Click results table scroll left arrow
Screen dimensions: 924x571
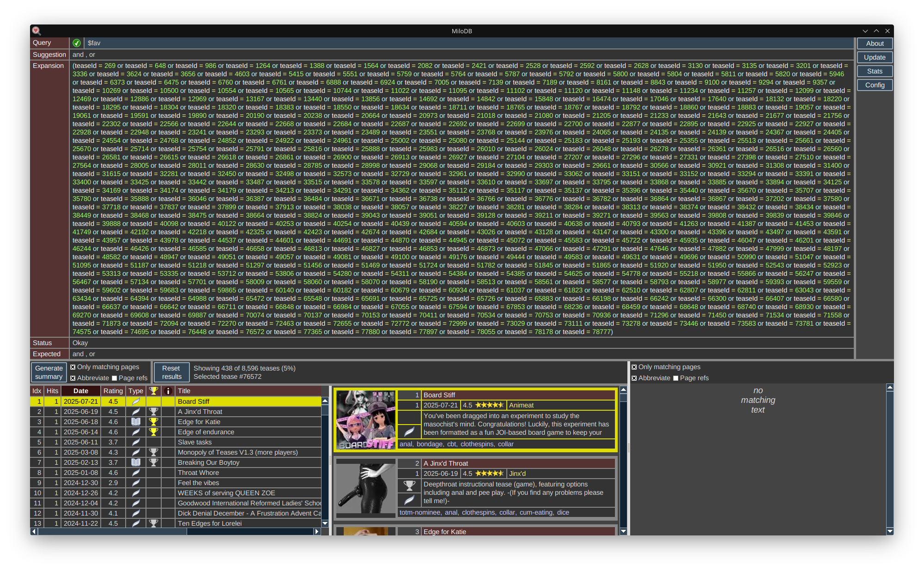[34, 532]
